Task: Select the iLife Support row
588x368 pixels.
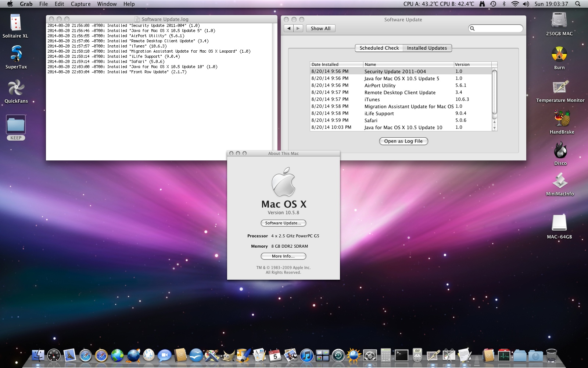Action: [401, 113]
